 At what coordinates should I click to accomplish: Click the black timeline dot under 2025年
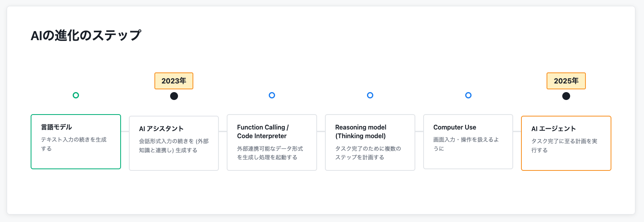[x=566, y=96]
